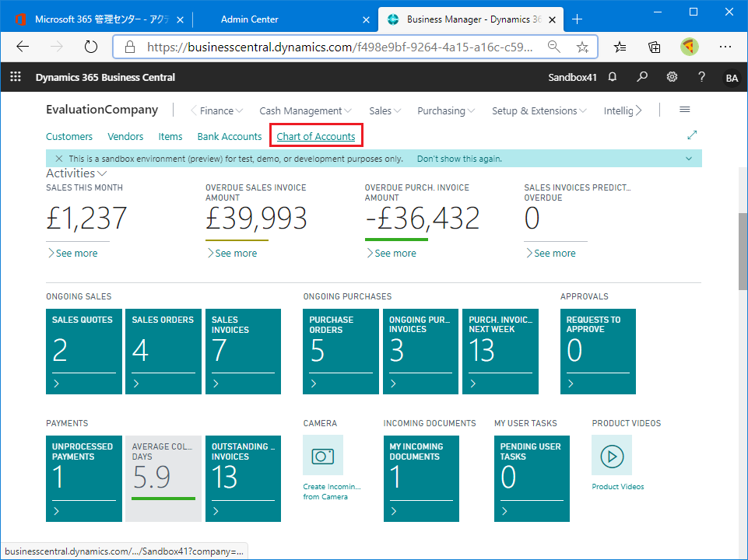The image size is (748, 560).
Task: See more for Overdue Purch. Invoice Amount
Action: click(x=392, y=253)
